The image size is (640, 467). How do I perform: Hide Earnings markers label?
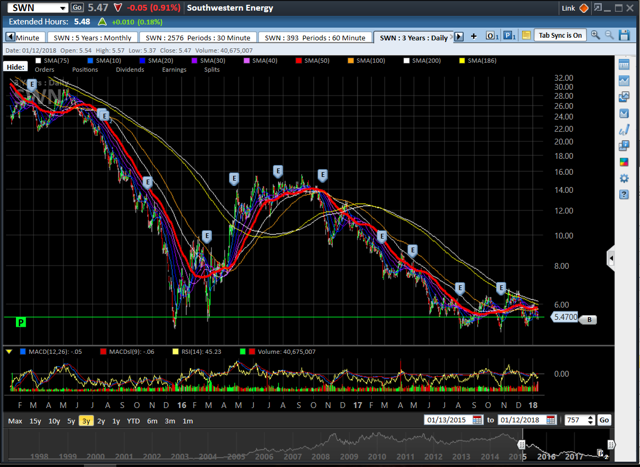[x=174, y=69]
